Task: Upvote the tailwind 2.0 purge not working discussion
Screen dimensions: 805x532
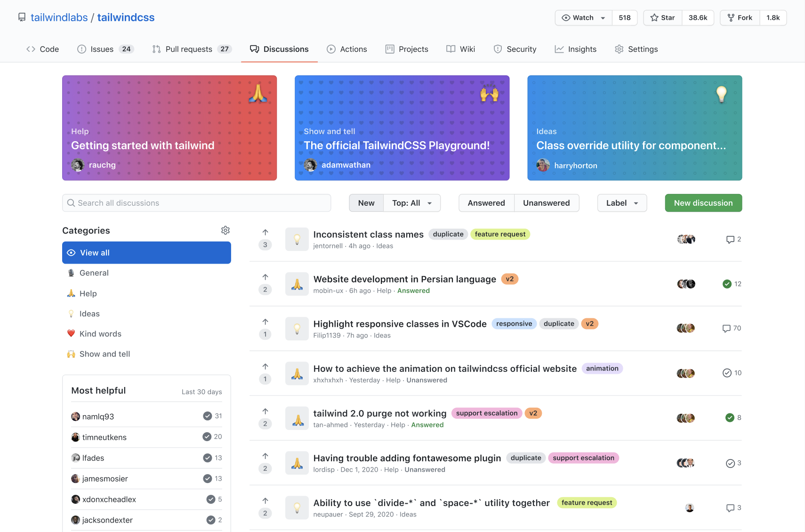Action: (265, 411)
